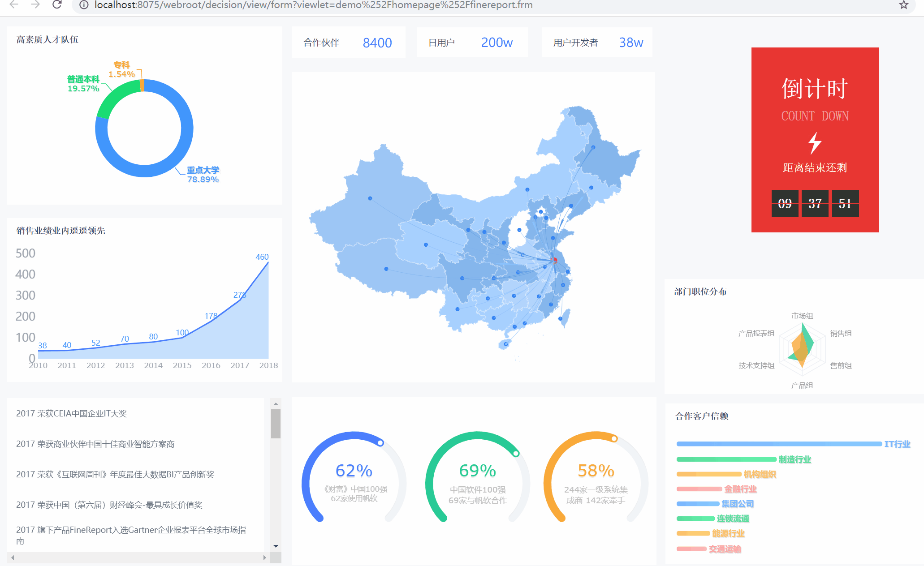Click the browser reload icon
Viewport: 924px width, 566px height.
[x=57, y=5]
